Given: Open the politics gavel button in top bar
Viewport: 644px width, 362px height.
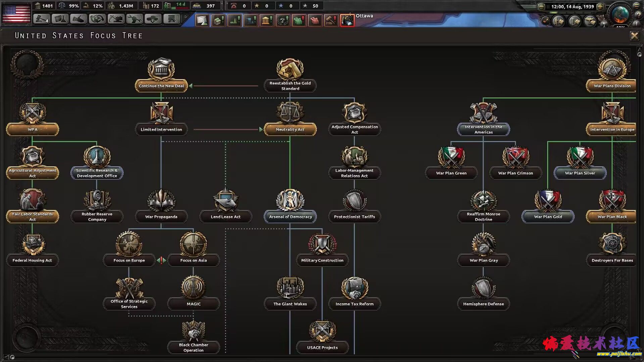Looking at the screenshot, I should 41,19.
